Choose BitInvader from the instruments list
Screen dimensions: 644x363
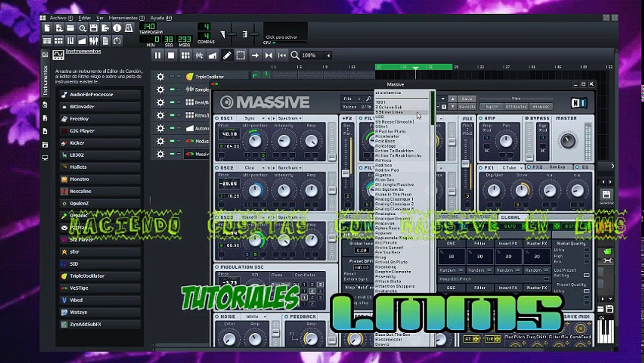point(99,106)
